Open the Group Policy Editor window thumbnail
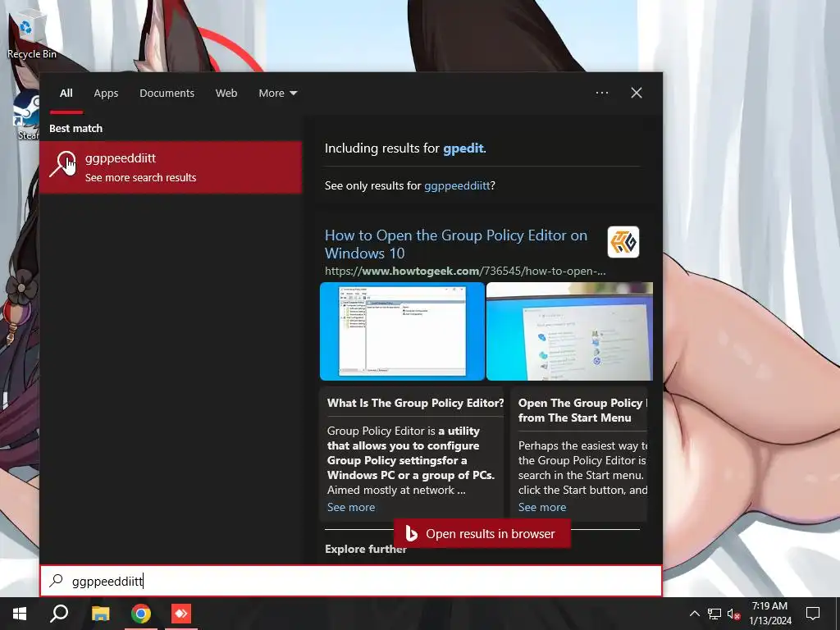Screen dimensions: 840x630 point(402,331)
